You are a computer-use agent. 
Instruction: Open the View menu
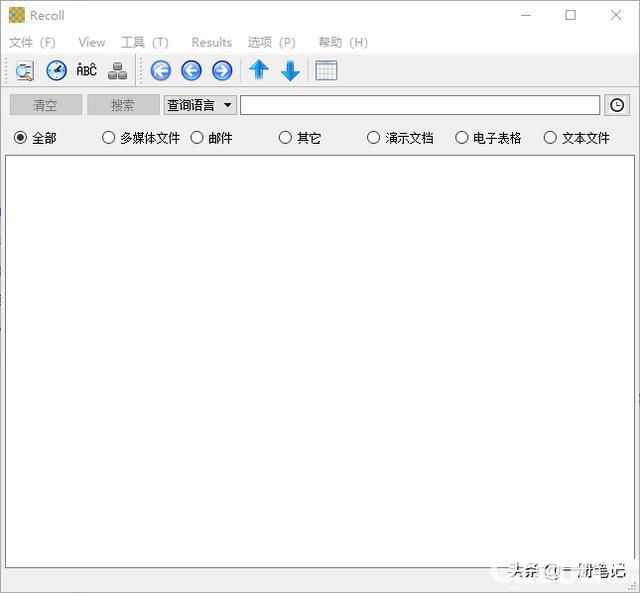pos(92,42)
